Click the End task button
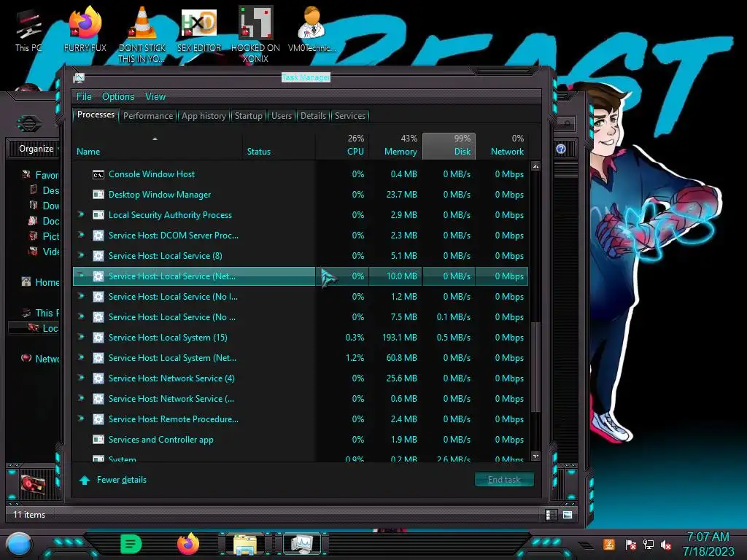The height and width of the screenshot is (560, 747). click(504, 480)
